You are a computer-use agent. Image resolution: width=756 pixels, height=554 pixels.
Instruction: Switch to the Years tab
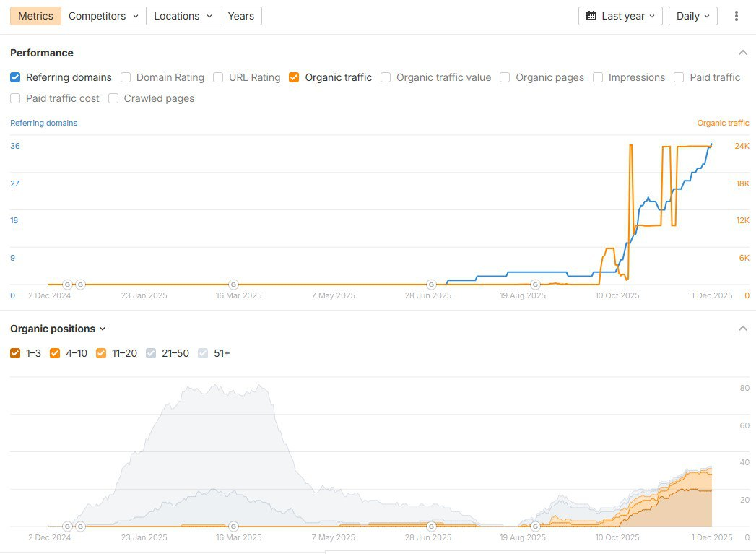click(241, 16)
